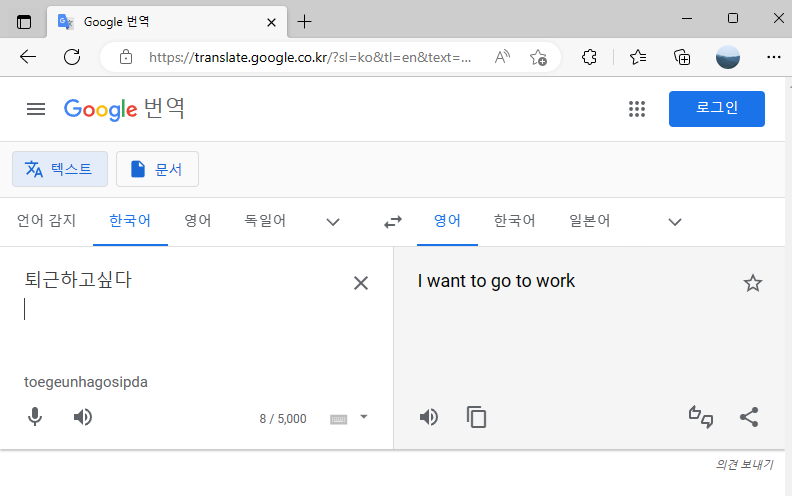Click the address bar URL

coord(310,58)
